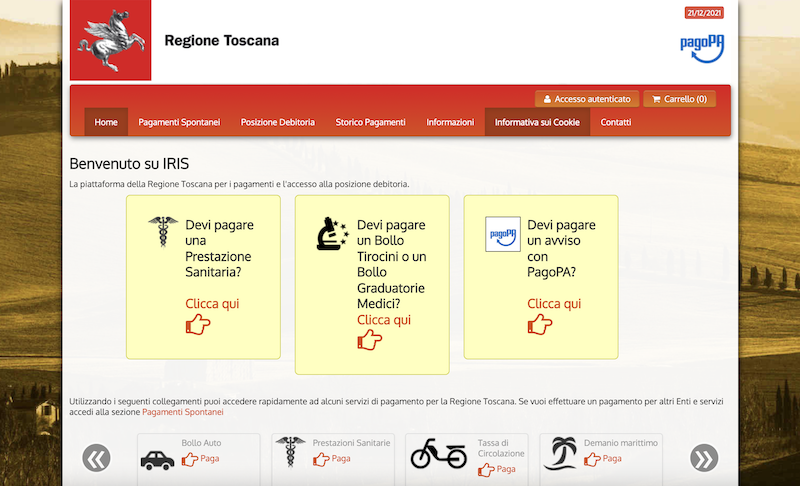The image size is (800, 486).
Task: Click the PagoPA icon in third card
Action: click(502, 233)
